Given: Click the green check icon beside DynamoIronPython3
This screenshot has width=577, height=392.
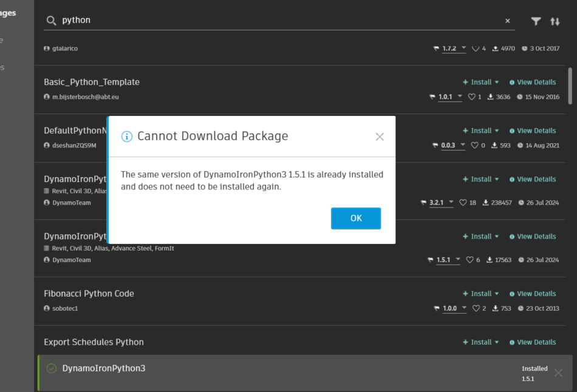Looking at the screenshot, I should (52, 368).
